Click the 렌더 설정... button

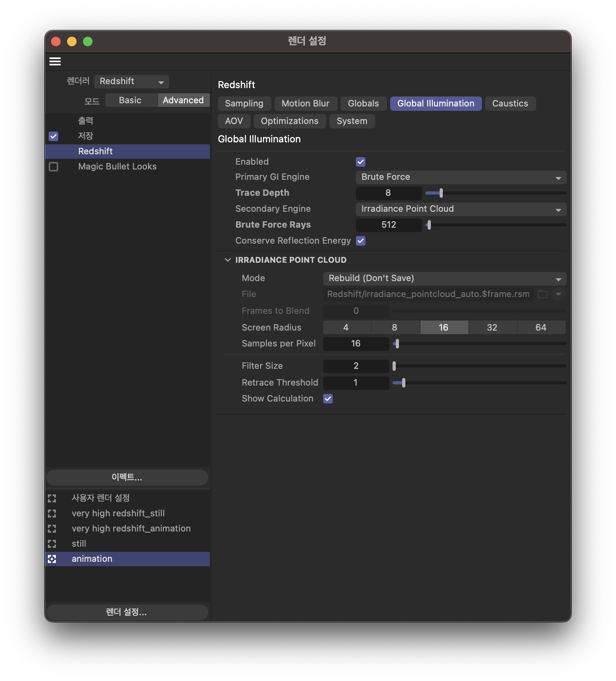(127, 612)
